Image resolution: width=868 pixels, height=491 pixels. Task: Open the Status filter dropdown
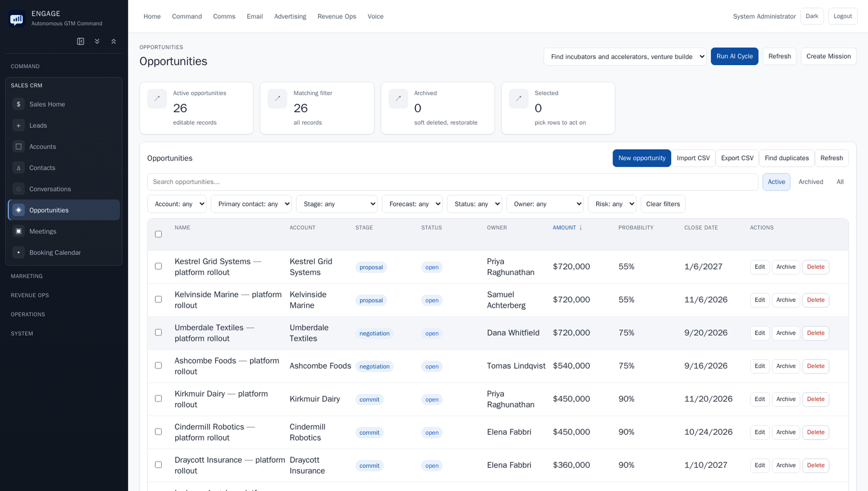[x=475, y=204]
